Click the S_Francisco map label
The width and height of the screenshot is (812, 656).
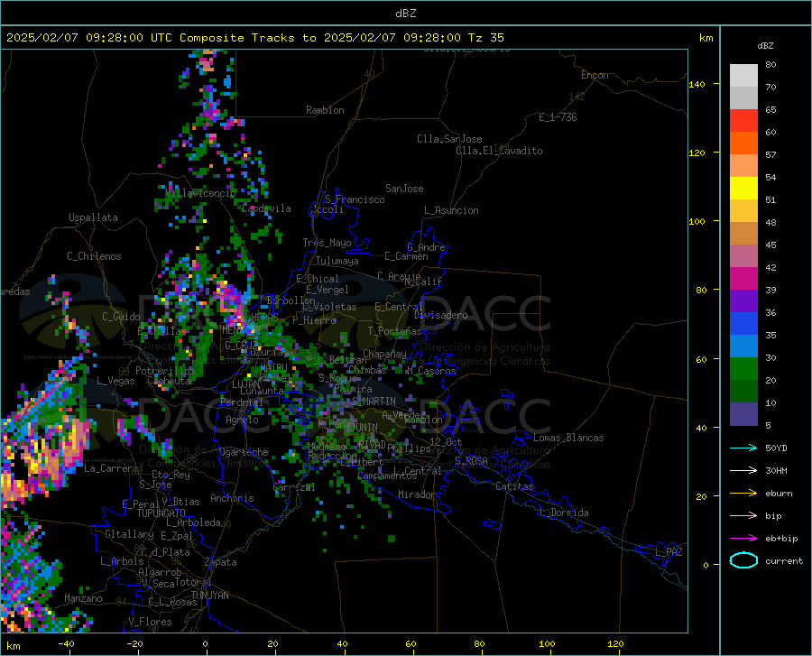pyautogui.click(x=355, y=199)
